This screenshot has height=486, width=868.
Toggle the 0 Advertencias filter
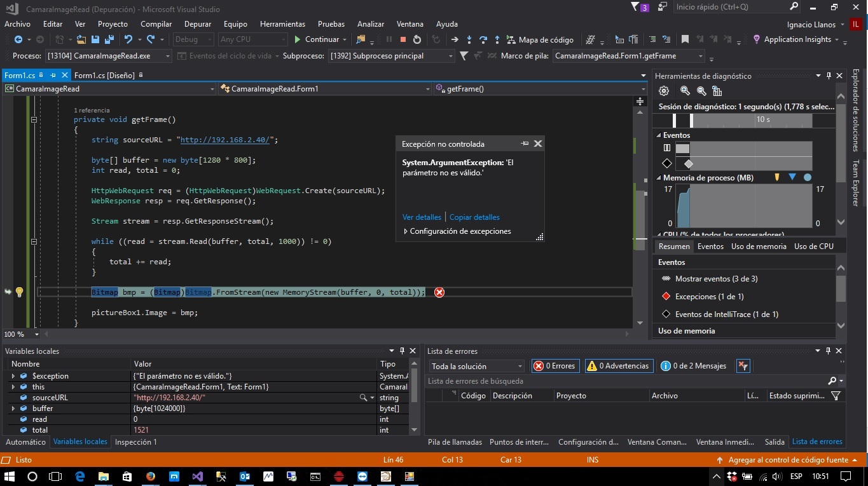(619, 366)
